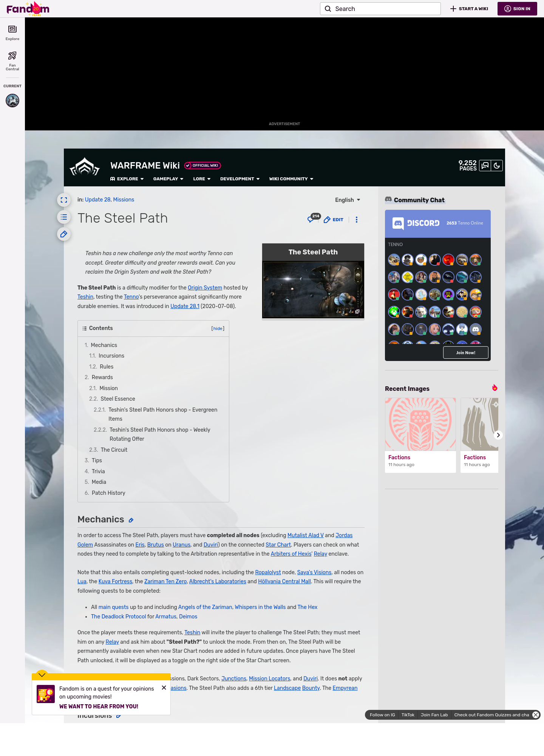Open the Mutalist Alad V link
The width and height of the screenshot is (544, 756).
[306, 535]
